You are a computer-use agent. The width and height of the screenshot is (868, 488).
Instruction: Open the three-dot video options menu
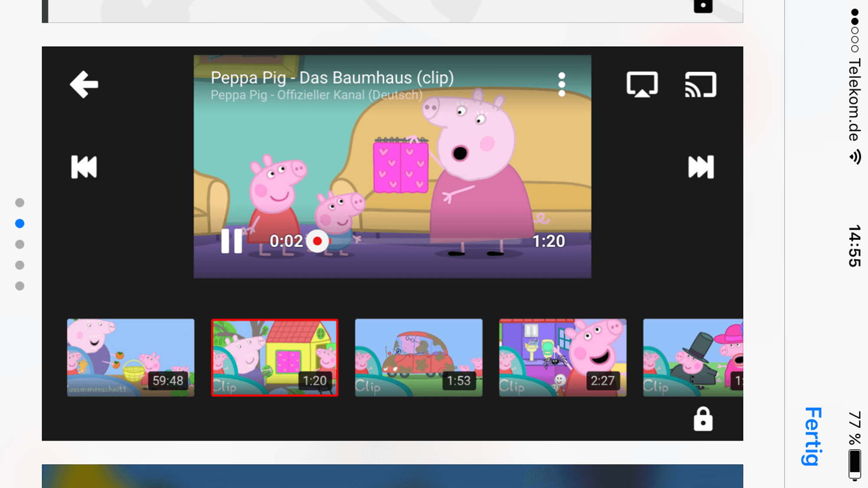[562, 84]
